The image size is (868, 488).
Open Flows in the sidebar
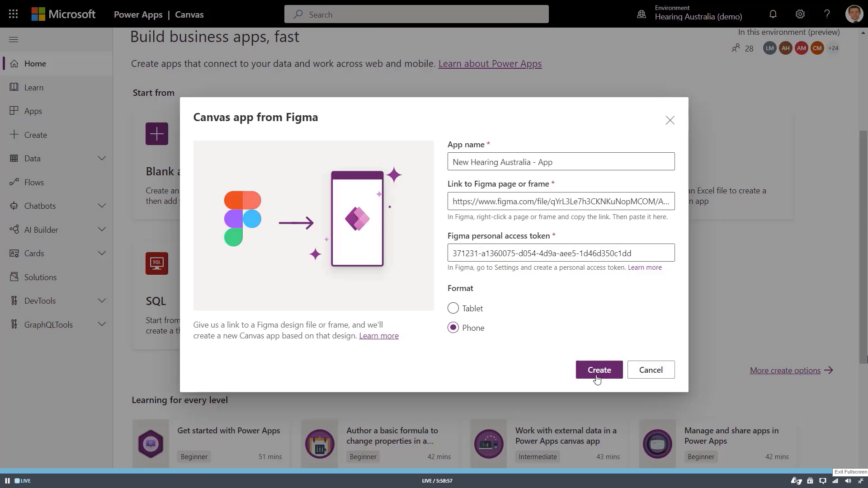(x=57, y=182)
